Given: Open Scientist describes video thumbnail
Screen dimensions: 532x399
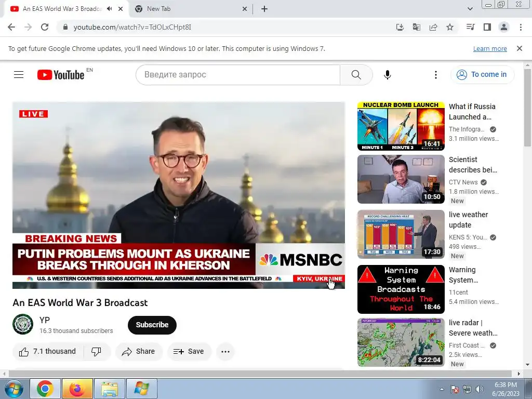Looking at the screenshot, I should [x=401, y=179].
